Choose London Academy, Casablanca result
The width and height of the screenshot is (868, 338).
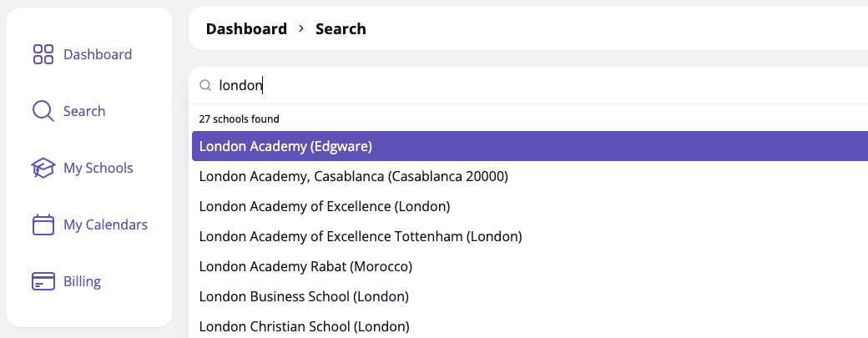[x=353, y=176]
